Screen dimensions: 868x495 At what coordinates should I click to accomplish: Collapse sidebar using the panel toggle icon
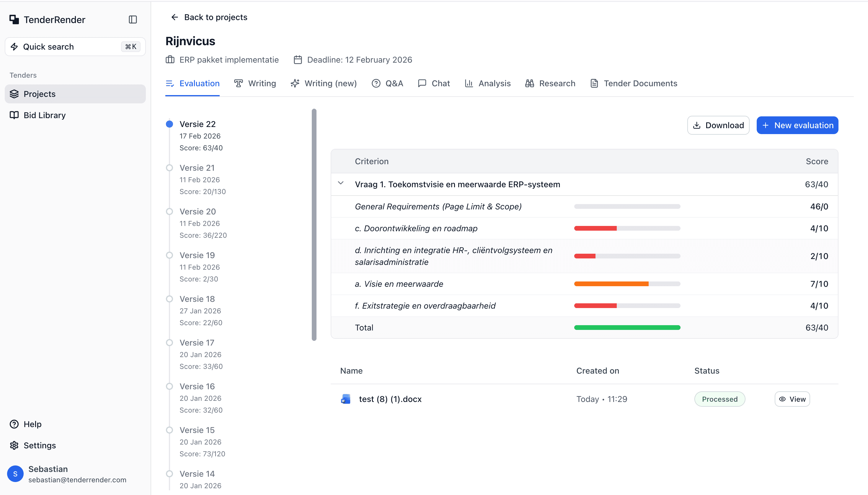point(133,20)
